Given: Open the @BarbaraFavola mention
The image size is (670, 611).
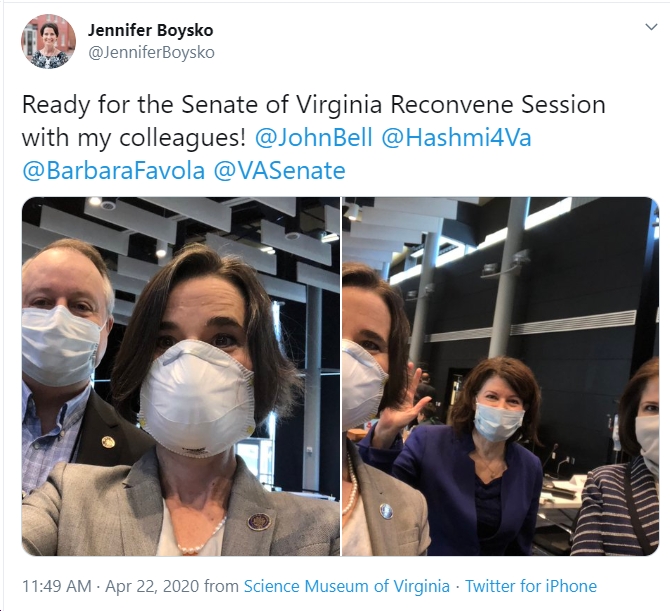Looking at the screenshot, I should point(114,171).
